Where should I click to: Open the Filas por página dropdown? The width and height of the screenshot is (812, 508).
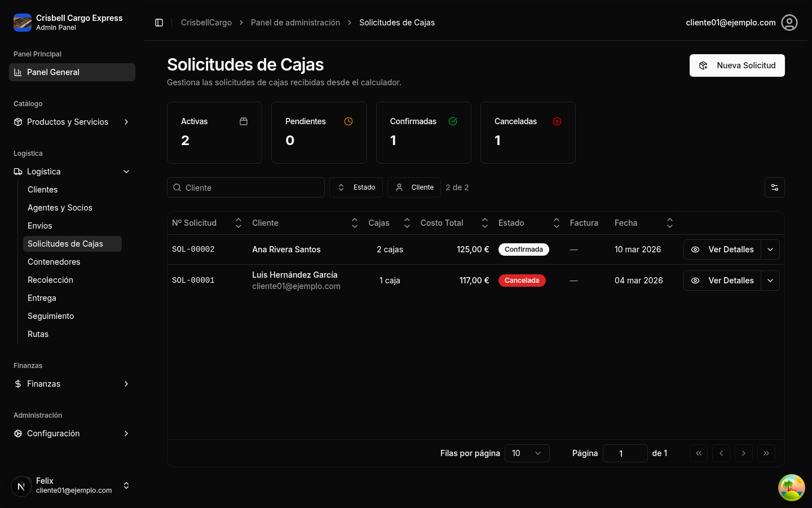pos(527,453)
